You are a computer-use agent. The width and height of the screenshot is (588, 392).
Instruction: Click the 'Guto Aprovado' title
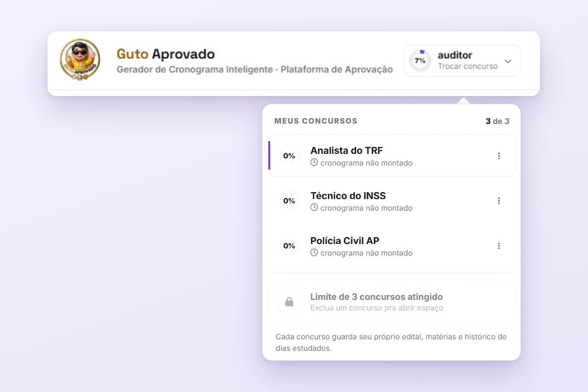pyautogui.click(x=166, y=54)
